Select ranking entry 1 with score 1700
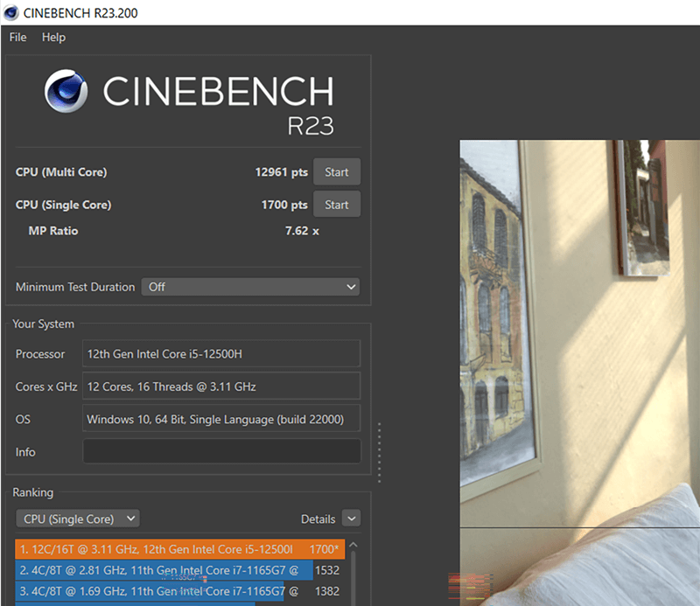700x606 pixels. [x=180, y=549]
